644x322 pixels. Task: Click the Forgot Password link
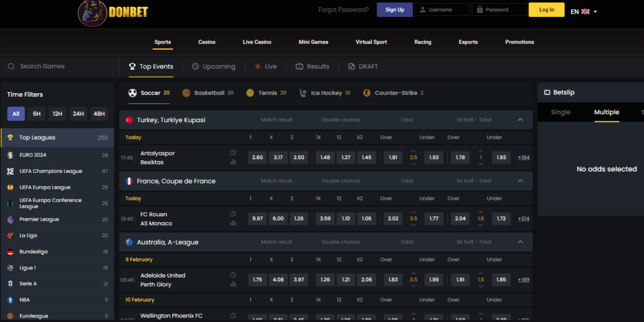tap(343, 10)
